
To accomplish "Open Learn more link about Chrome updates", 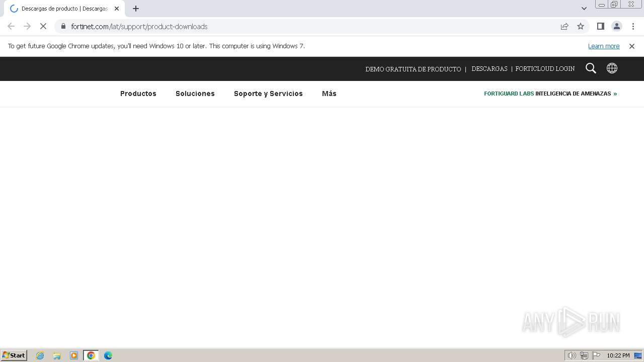I will [604, 46].
